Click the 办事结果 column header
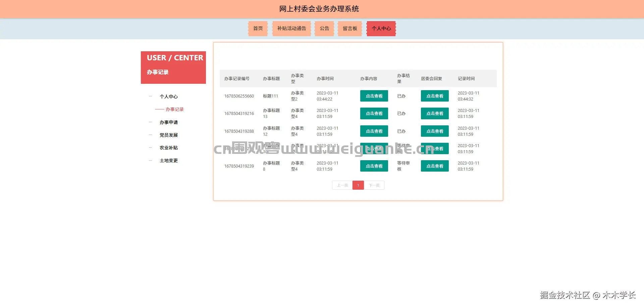Image resolution: width=644 pixels, height=308 pixels. 403,78
